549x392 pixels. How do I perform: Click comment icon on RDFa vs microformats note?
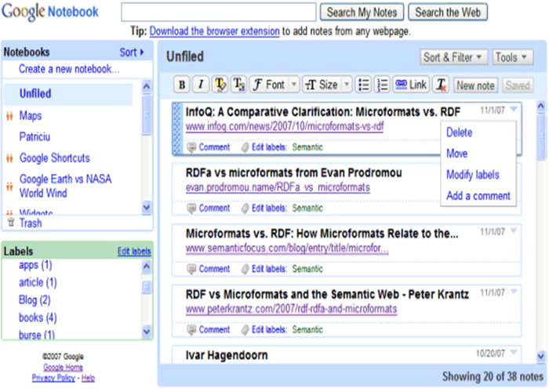pyautogui.click(x=191, y=209)
